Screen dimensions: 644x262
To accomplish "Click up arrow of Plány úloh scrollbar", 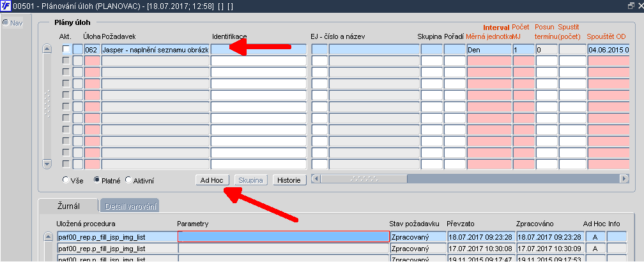I will pyautogui.click(x=47, y=49).
